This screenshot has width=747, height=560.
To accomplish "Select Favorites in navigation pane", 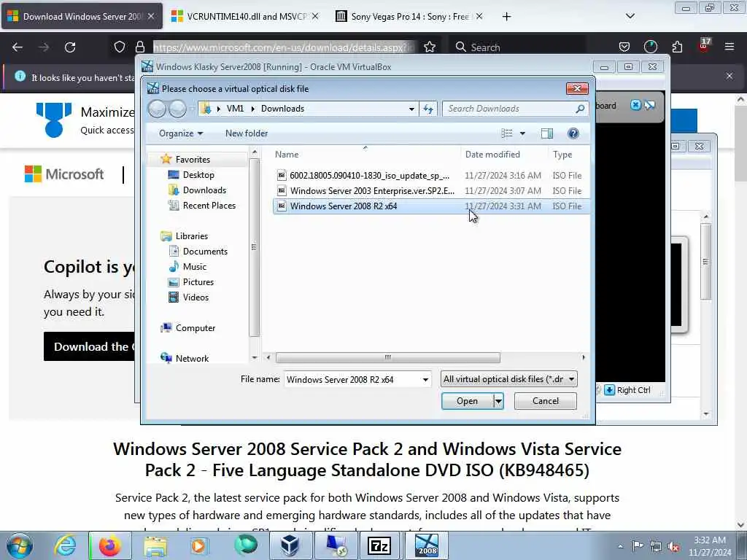I will (193, 160).
